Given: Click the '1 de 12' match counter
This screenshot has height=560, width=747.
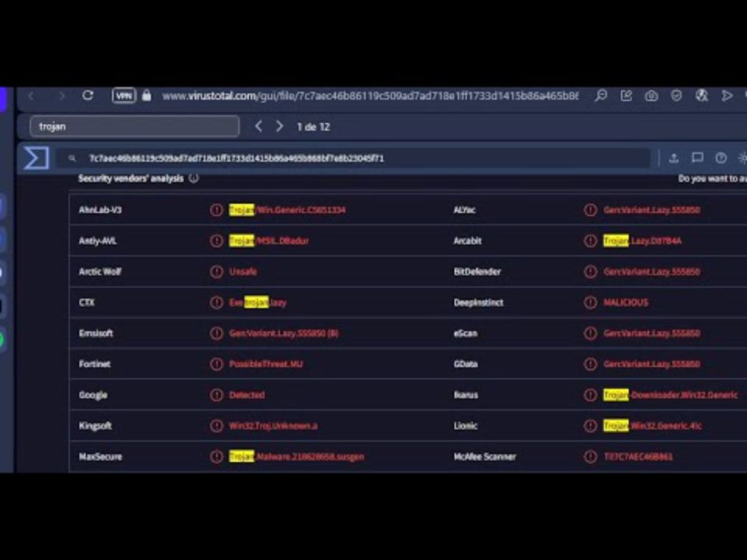Looking at the screenshot, I should pyautogui.click(x=313, y=127).
